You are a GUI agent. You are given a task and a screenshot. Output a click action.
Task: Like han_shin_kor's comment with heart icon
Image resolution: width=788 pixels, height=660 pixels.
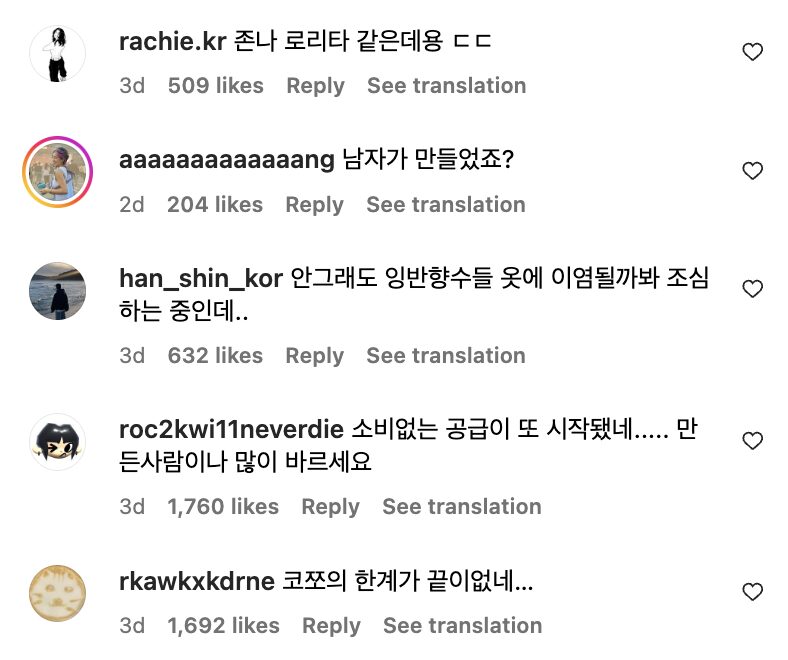click(x=752, y=289)
